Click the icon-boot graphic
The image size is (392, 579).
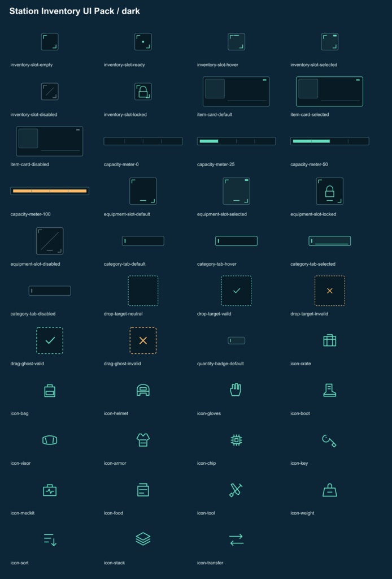[x=329, y=390]
